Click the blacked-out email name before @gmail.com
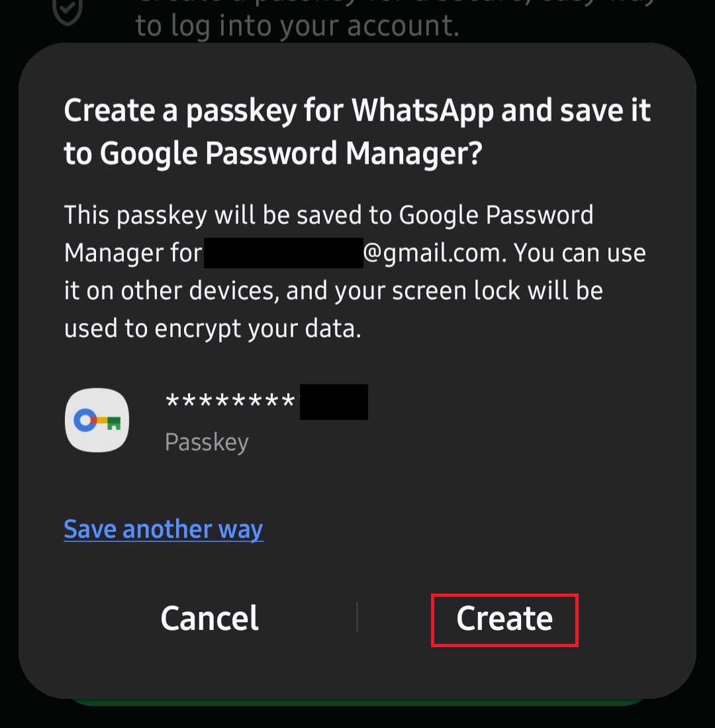Screen dimensions: 715x728 click(283, 253)
